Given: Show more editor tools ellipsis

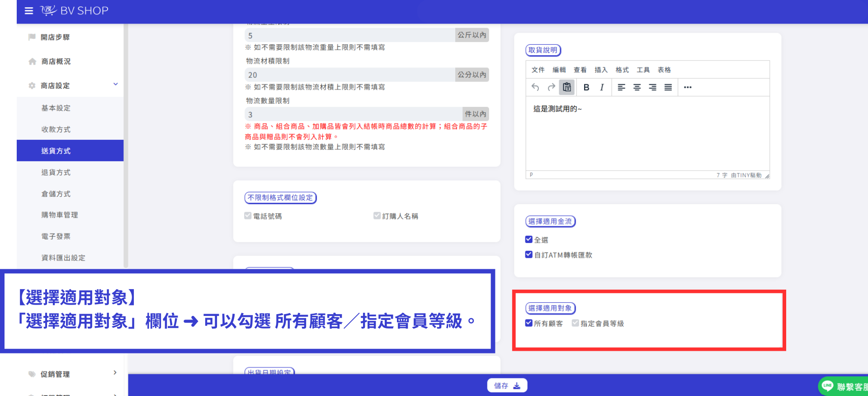Looking at the screenshot, I should 688,87.
